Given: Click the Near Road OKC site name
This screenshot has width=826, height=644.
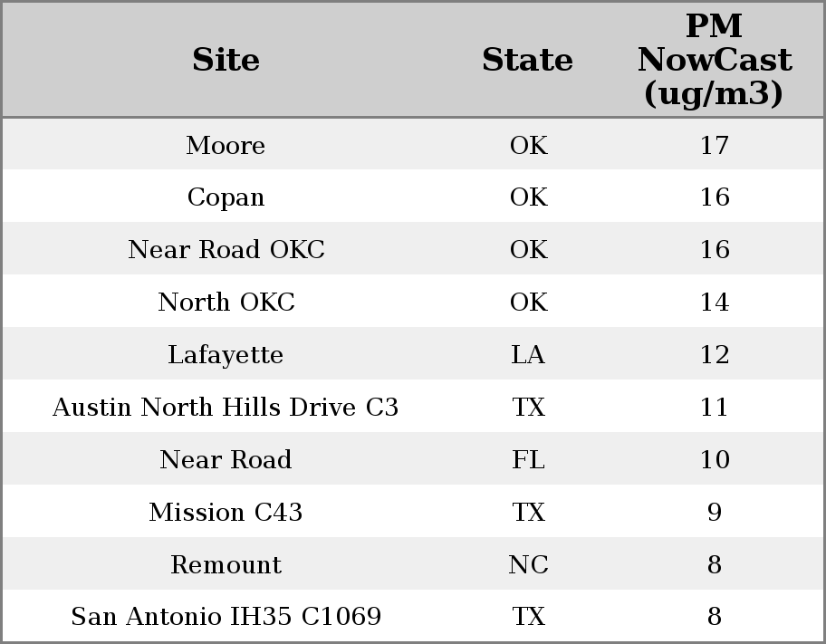Looking at the screenshot, I should pos(226,250).
